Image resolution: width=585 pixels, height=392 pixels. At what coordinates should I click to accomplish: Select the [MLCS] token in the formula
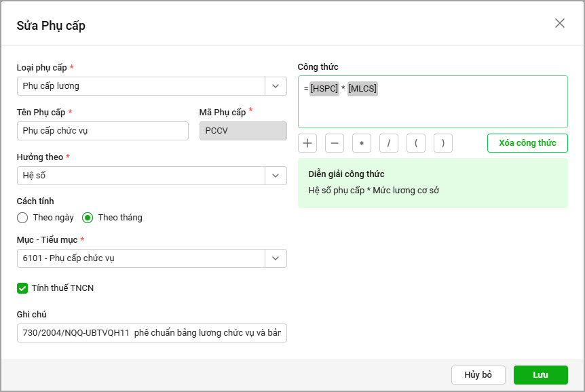(x=362, y=89)
